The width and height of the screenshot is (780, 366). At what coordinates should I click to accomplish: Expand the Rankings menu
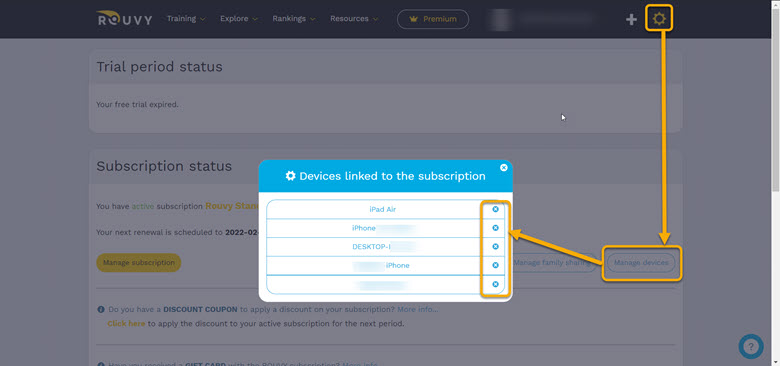point(294,19)
